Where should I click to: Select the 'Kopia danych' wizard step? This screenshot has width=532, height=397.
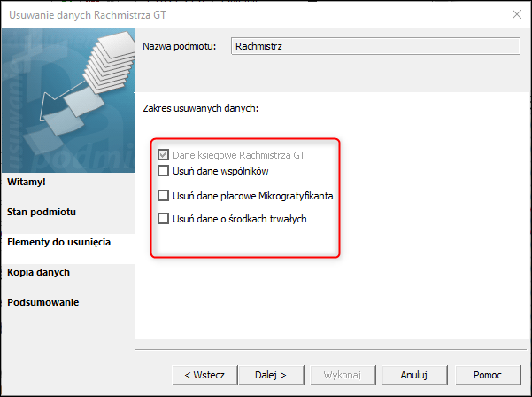38,272
